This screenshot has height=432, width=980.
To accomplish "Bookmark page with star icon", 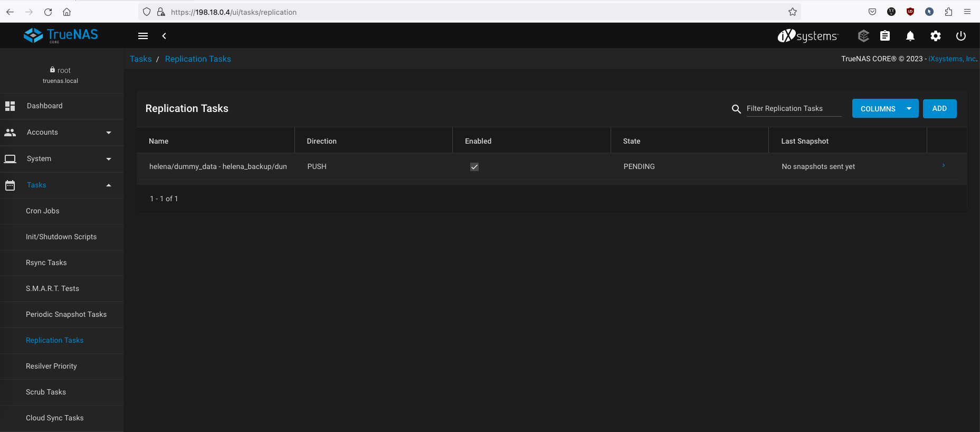I will tap(792, 12).
